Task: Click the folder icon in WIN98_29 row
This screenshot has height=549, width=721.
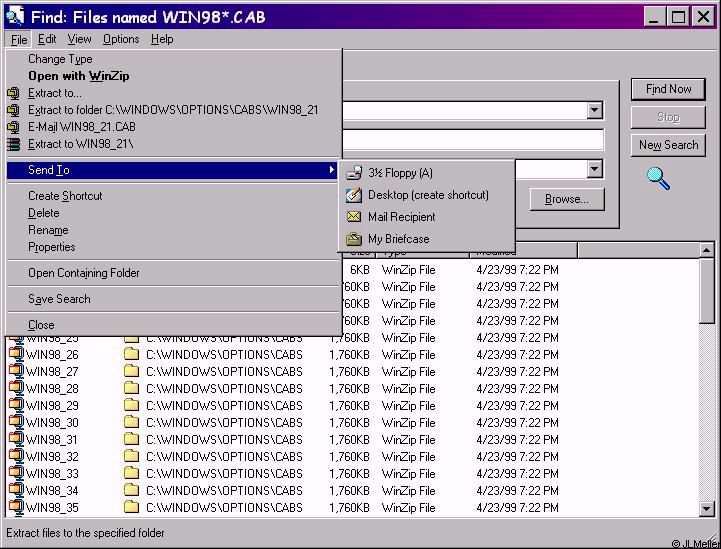Action: (x=132, y=405)
